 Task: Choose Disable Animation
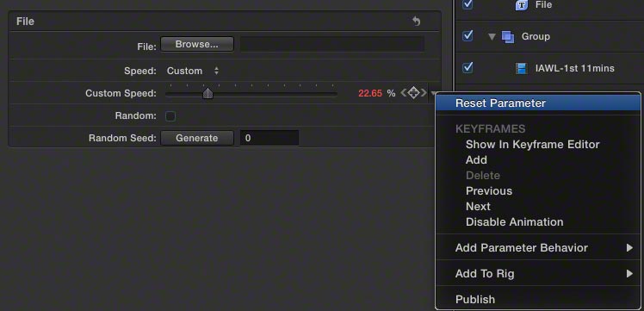(x=514, y=222)
